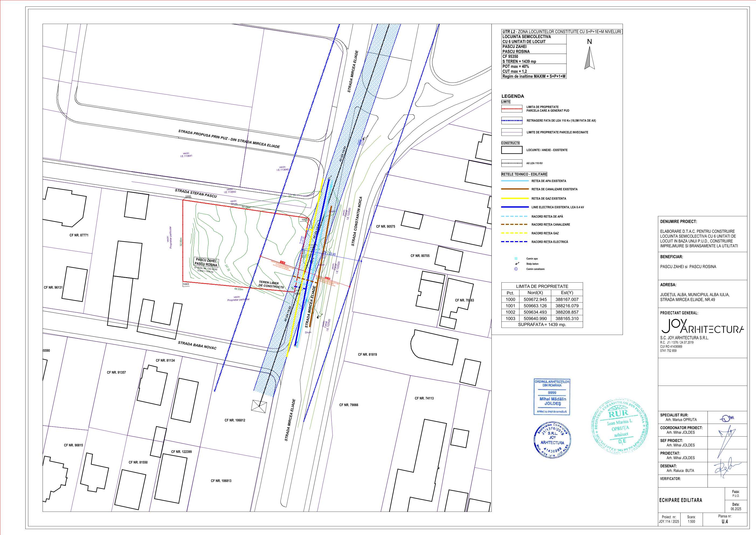756x535 pixels.
Task: Click the STRADA BABA NOVAC street label
Action: point(197,345)
